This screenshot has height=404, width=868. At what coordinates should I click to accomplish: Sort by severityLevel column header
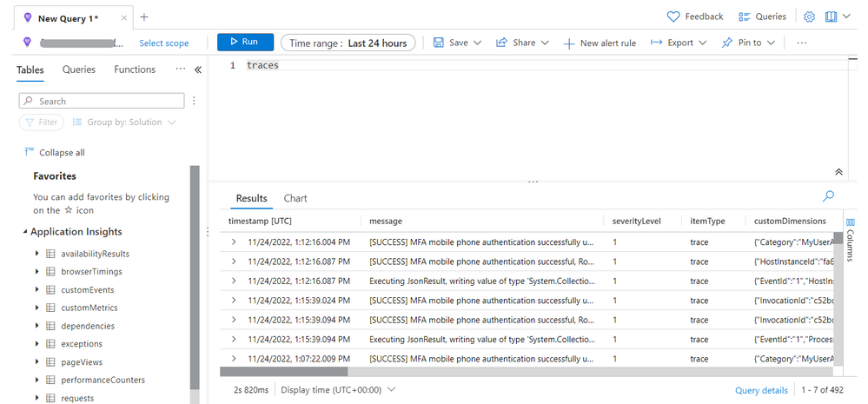637,221
